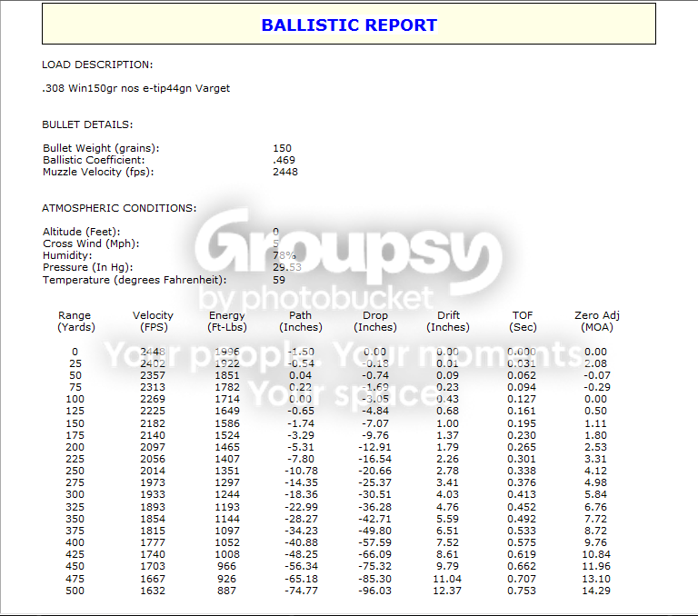Image resolution: width=698 pixels, height=616 pixels.
Task: Select zero adjustment value 5.84
Action: (x=595, y=494)
